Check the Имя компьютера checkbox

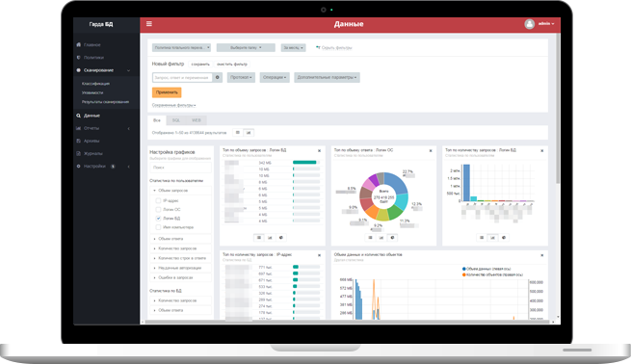click(x=158, y=227)
